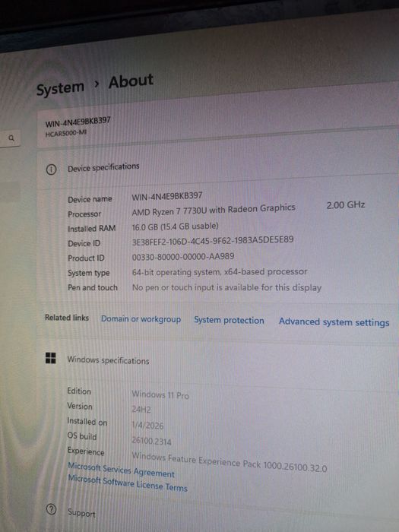This screenshot has width=399, height=532.
Task: Click the Related links label
Action: [67, 318]
